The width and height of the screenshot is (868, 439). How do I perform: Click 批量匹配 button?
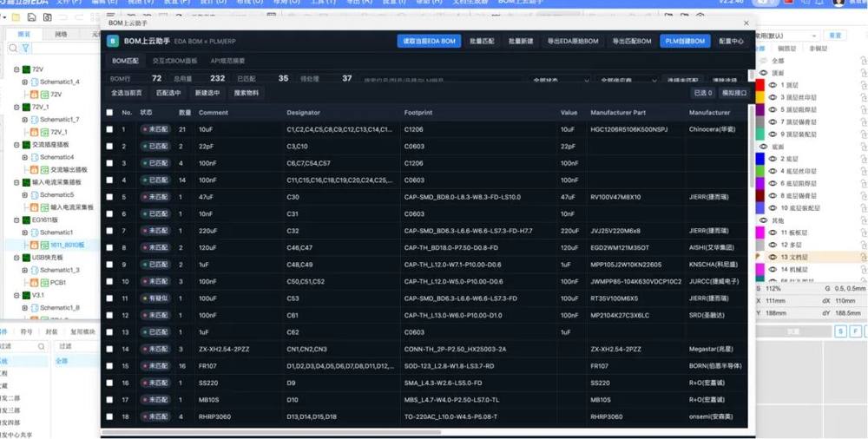click(482, 41)
